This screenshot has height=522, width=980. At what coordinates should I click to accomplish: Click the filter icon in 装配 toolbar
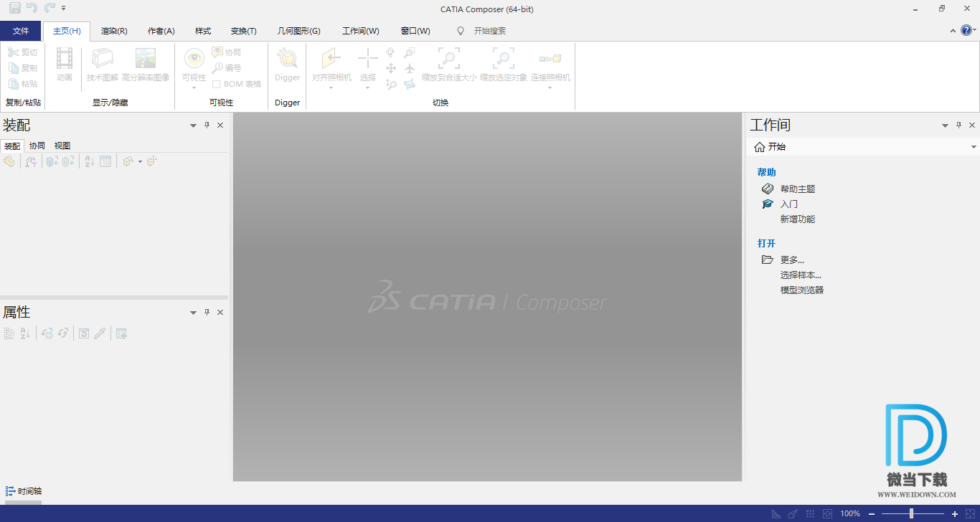click(x=30, y=162)
